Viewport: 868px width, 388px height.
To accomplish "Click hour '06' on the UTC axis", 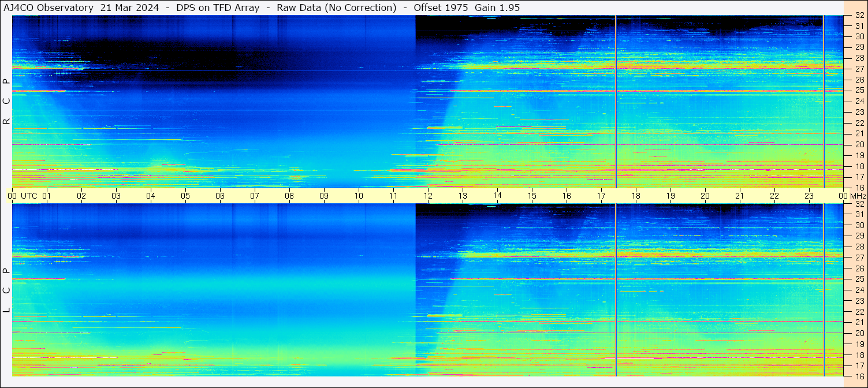I will (x=220, y=196).
